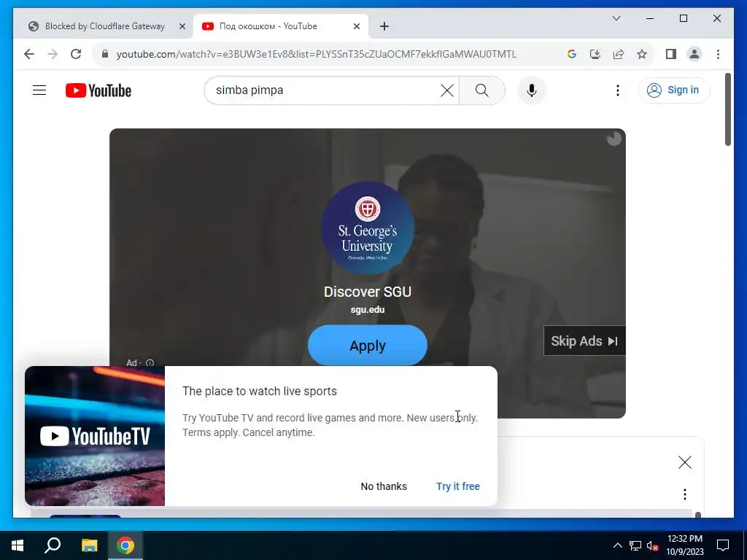Share this page via share icon
The width and height of the screenshot is (747, 560).
(619, 54)
